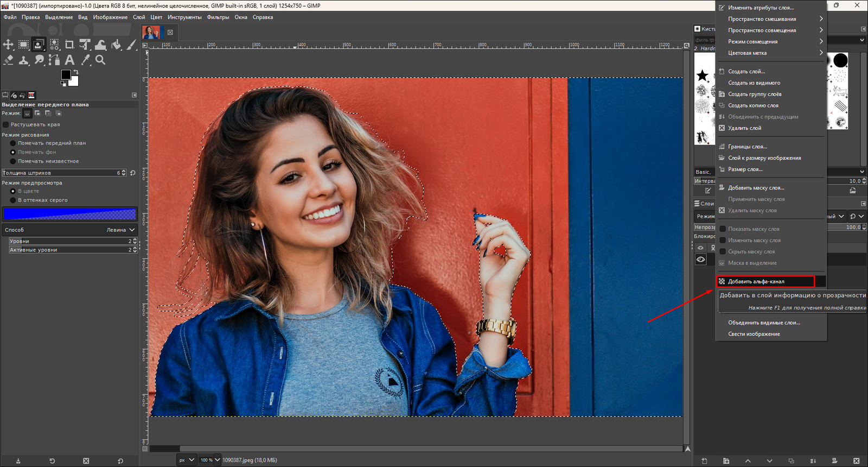Open 'Файл' menu
This screenshot has height=467, width=868.
(x=10, y=17)
